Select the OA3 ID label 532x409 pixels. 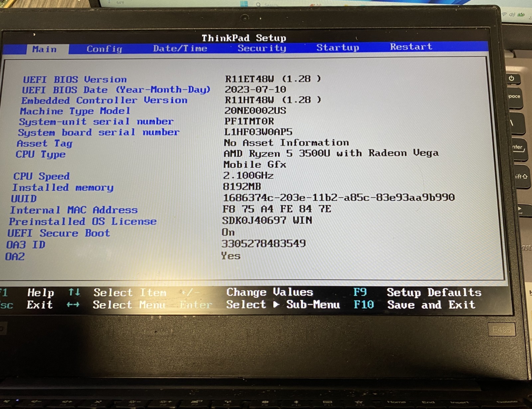pyautogui.click(x=26, y=245)
